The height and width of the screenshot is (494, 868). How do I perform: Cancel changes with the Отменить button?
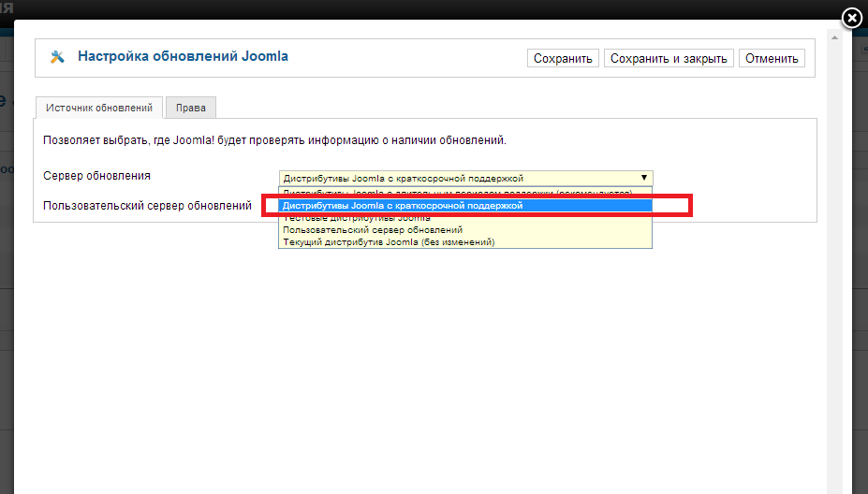pyautogui.click(x=772, y=59)
